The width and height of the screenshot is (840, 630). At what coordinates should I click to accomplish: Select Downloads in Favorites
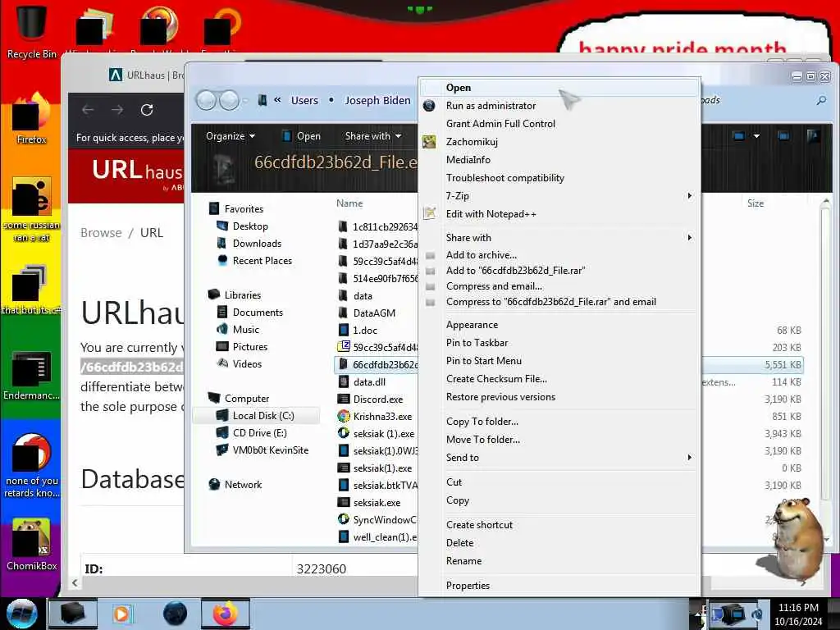pyautogui.click(x=257, y=243)
